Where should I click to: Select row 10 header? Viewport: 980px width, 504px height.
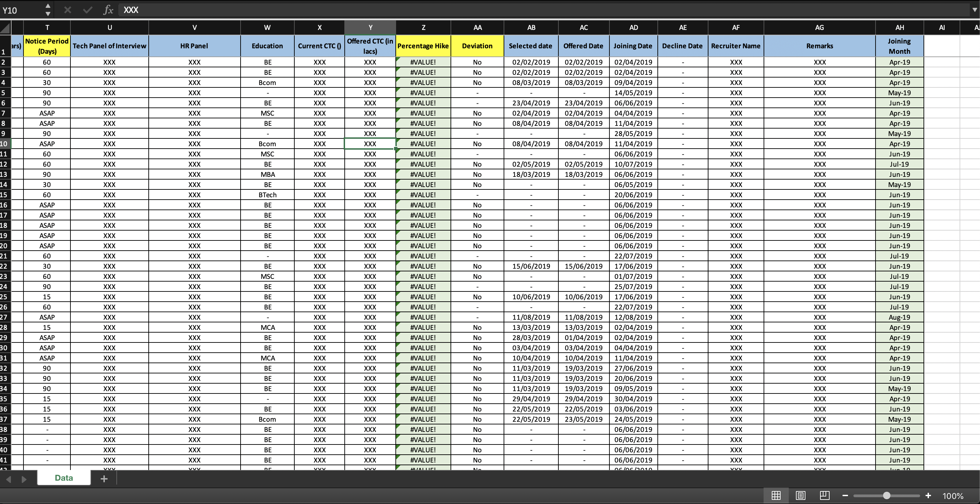tap(5, 144)
